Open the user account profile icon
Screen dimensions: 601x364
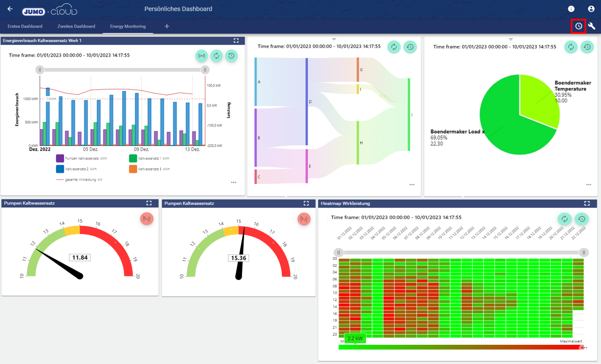click(591, 9)
